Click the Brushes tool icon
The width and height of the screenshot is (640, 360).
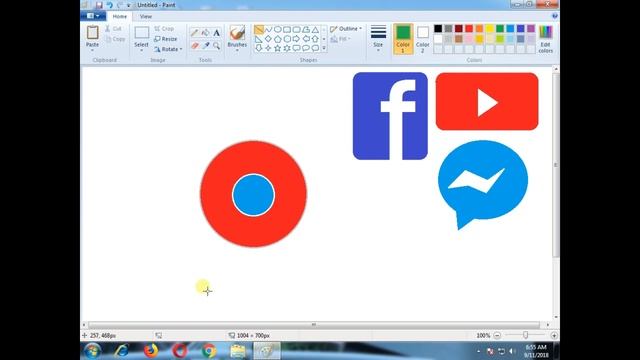237,33
